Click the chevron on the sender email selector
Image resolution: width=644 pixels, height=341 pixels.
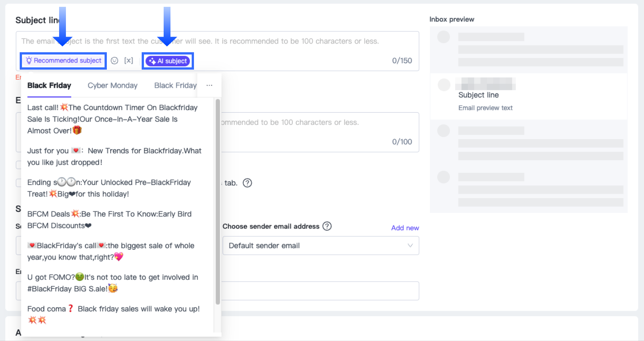[x=410, y=246]
